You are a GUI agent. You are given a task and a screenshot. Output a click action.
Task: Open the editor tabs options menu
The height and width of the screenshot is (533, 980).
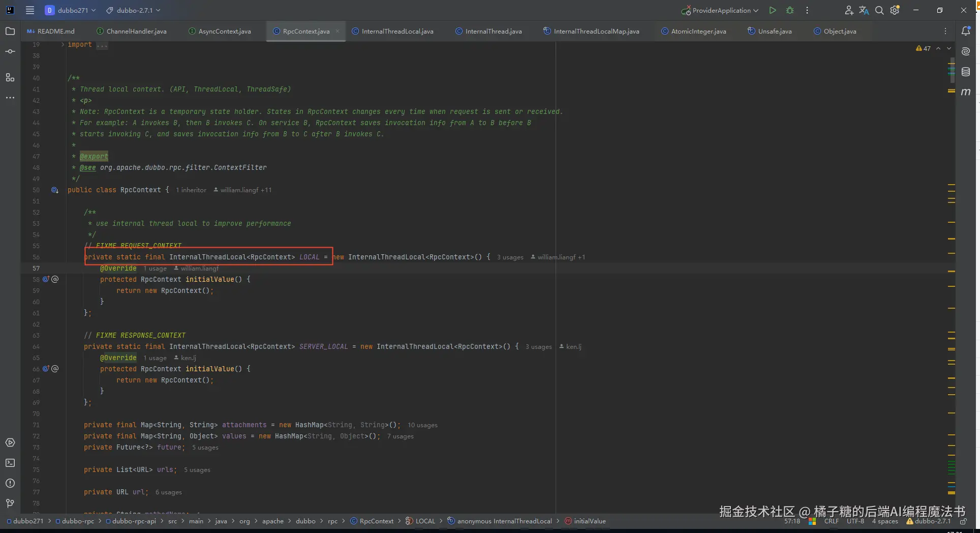(x=945, y=31)
